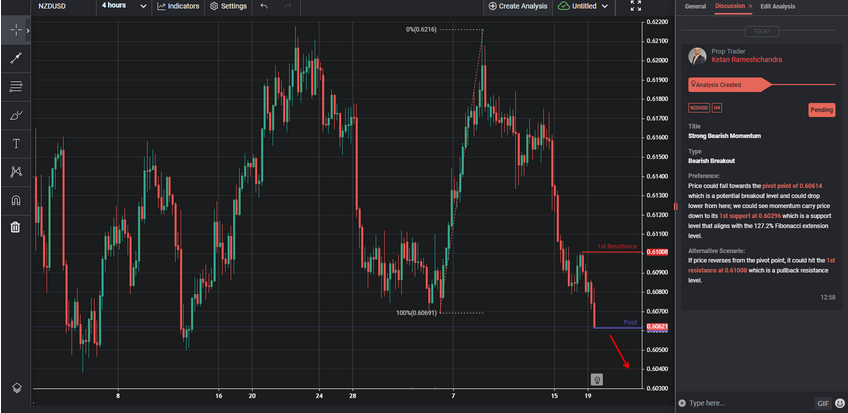Click the add attachment plus icon
848x413 pixels.
tap(681, 403)
